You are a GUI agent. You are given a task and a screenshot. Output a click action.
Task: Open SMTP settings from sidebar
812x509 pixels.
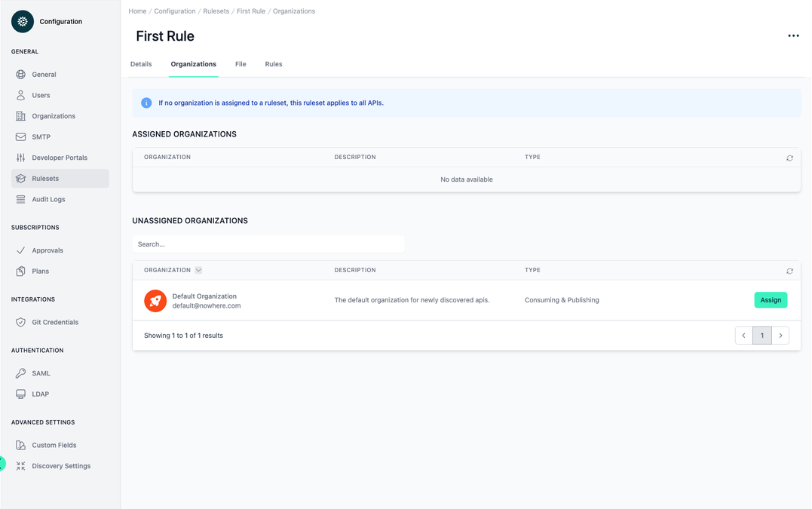point(42,136)
